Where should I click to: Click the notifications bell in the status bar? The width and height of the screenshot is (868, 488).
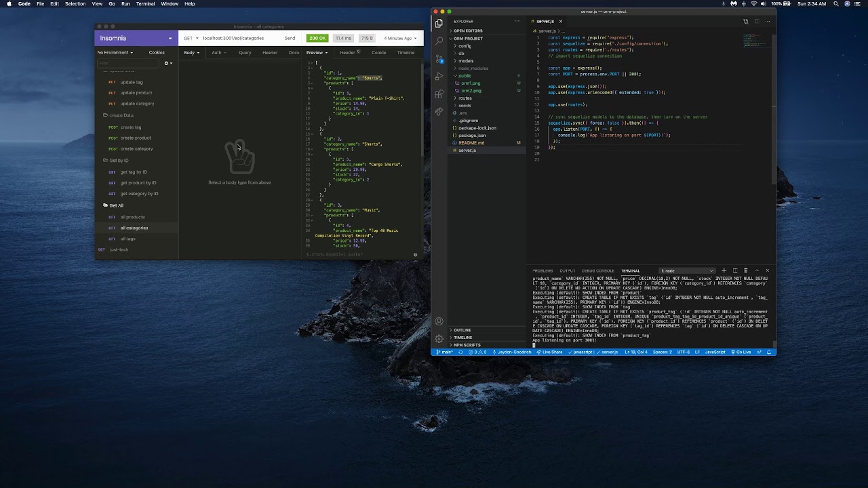point(770,352)
